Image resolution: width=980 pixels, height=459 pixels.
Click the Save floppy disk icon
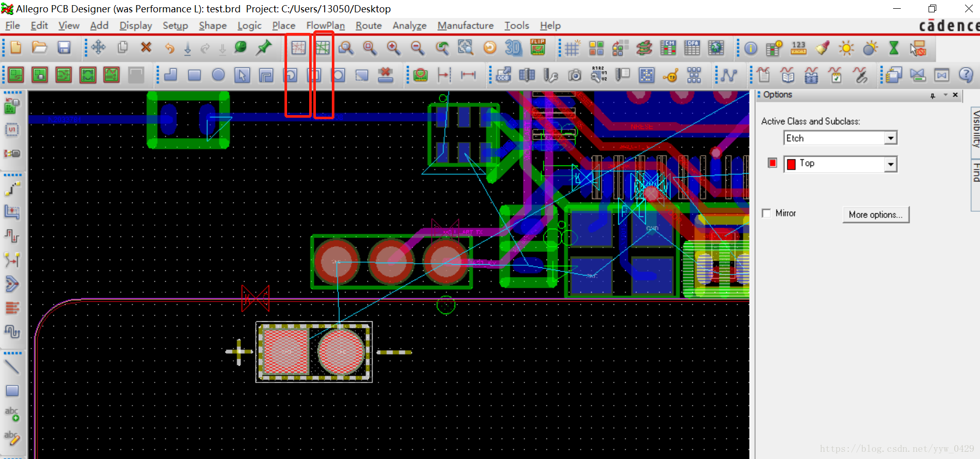click(x=64, y=48)
